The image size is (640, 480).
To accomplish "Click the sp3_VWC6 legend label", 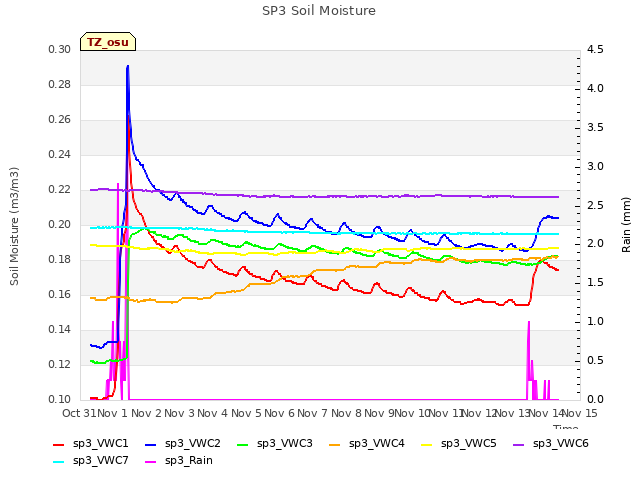I will 560,443.
